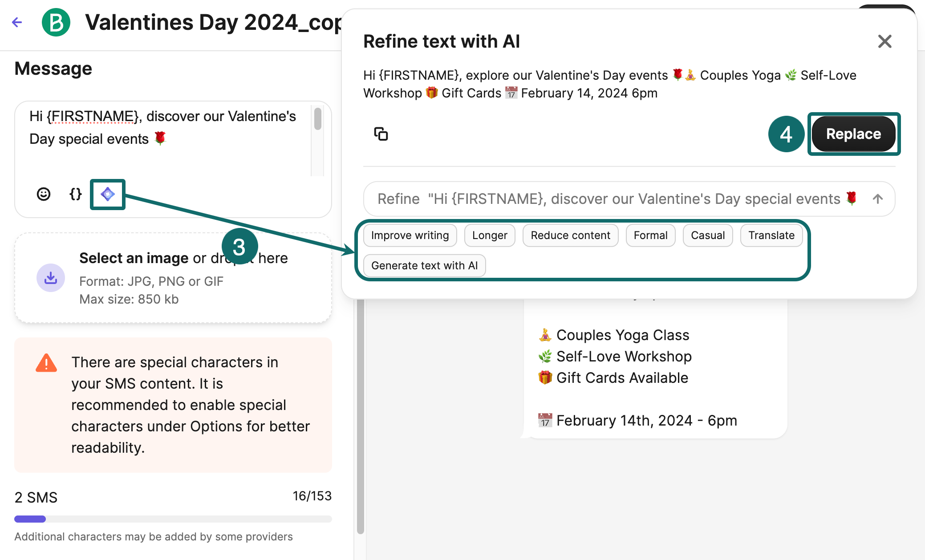
Task: Click Generate text with AI
Action: [x=424, y=266]
